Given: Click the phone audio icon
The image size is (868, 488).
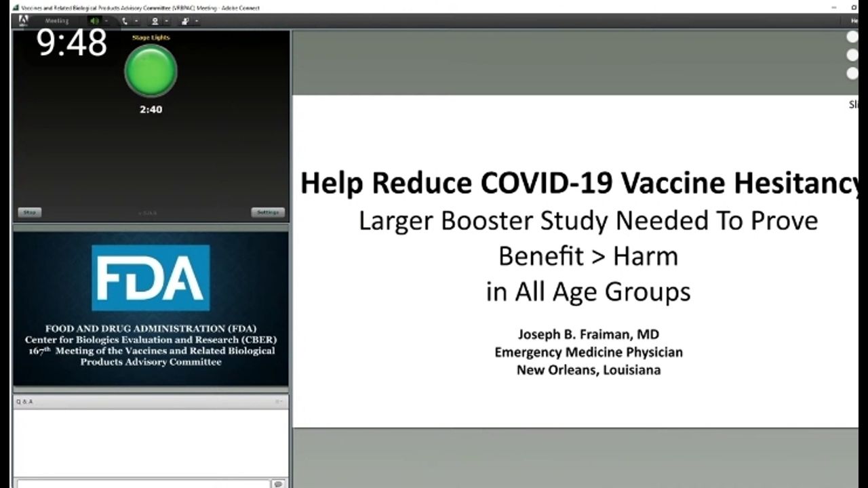Looking at the screenshot, I should pos(124,21).
